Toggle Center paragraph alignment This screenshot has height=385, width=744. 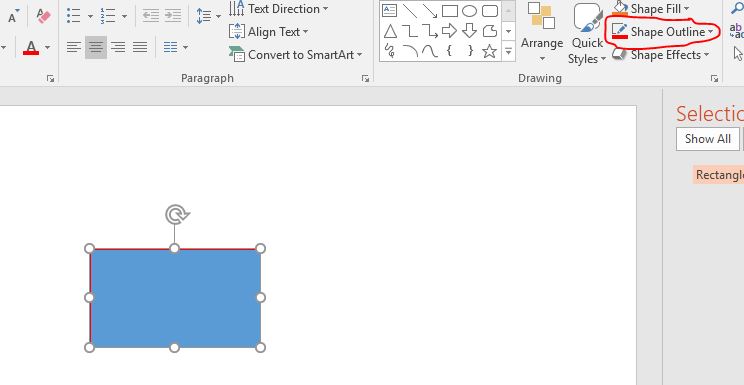tap(96, 47)
